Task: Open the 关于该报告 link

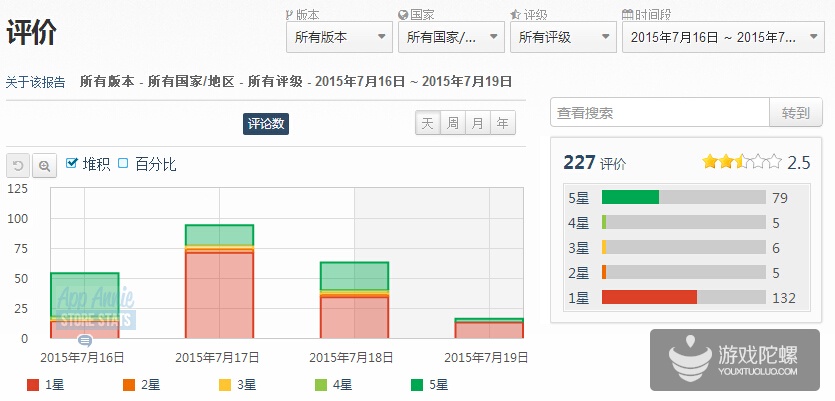Action: (x=36, y=82)
